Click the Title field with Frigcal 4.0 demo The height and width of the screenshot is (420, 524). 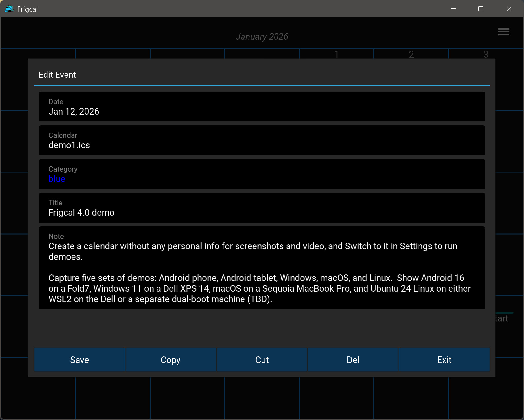click(262, 208)
